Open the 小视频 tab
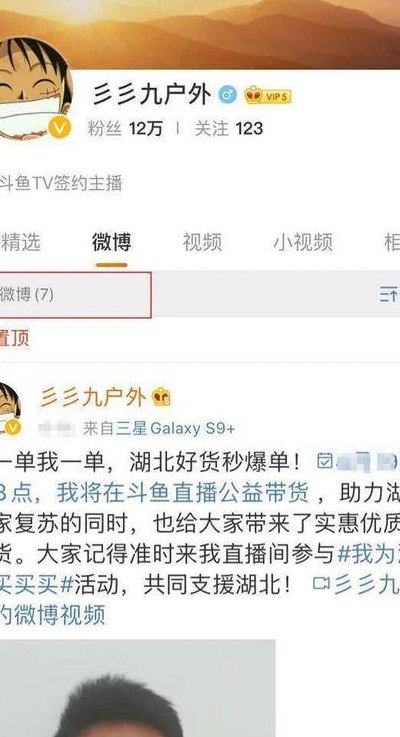400x737 pixels. (303, 242)
